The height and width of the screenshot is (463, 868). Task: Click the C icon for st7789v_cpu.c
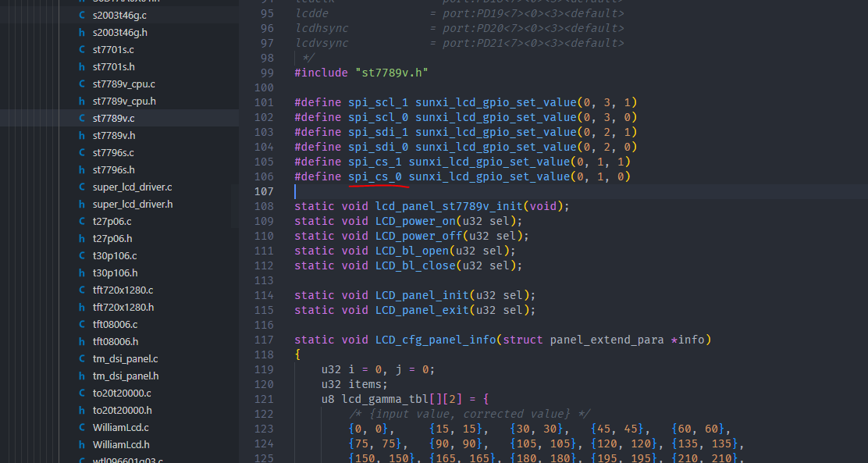point(82,84)
